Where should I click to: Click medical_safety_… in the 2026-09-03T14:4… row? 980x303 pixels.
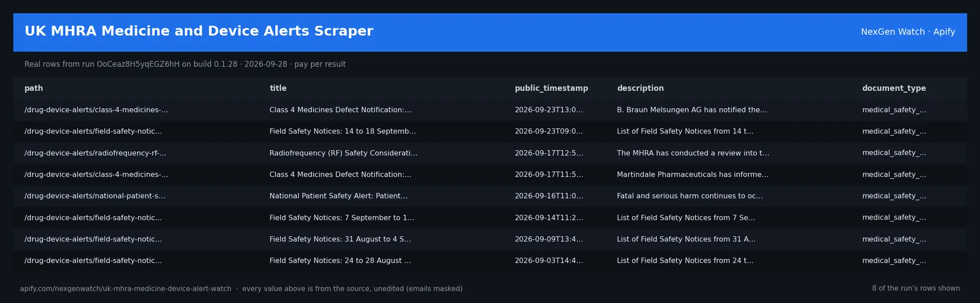pyautogui.click(x=894, y=260)
